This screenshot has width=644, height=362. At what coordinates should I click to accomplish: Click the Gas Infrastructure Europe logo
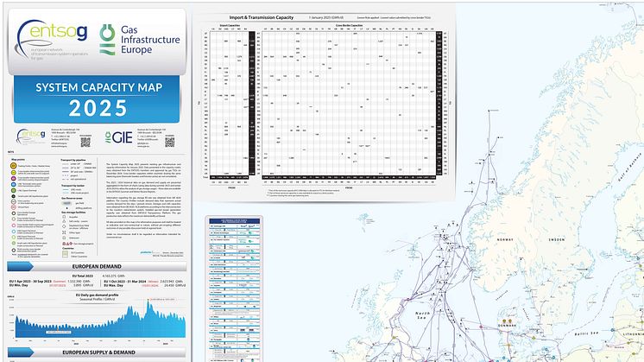tap(137, 37)
